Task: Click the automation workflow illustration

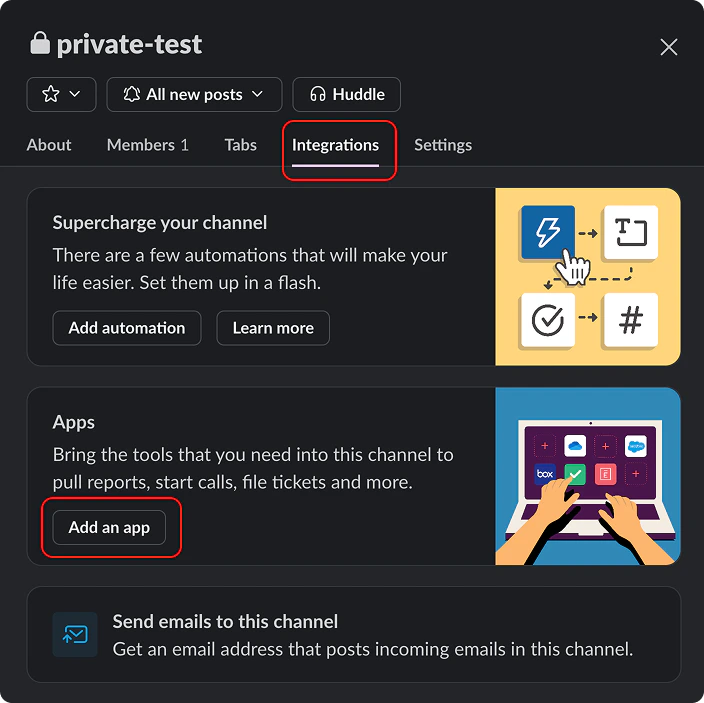Action: [x=588, y=277]
